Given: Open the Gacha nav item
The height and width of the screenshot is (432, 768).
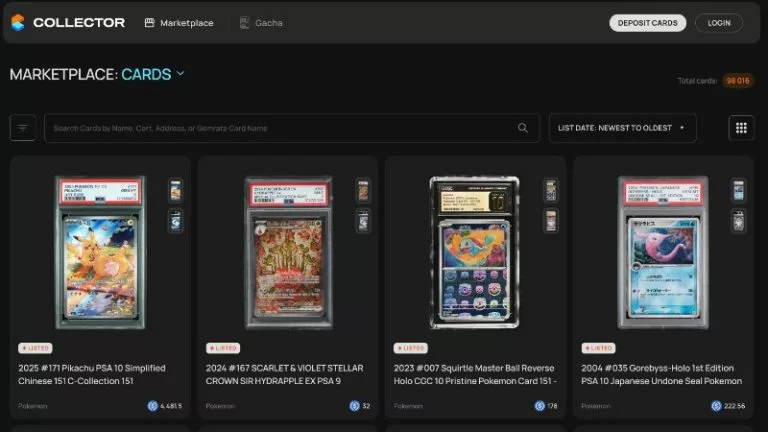Looking at the screenshot, I should pos(261,23).
